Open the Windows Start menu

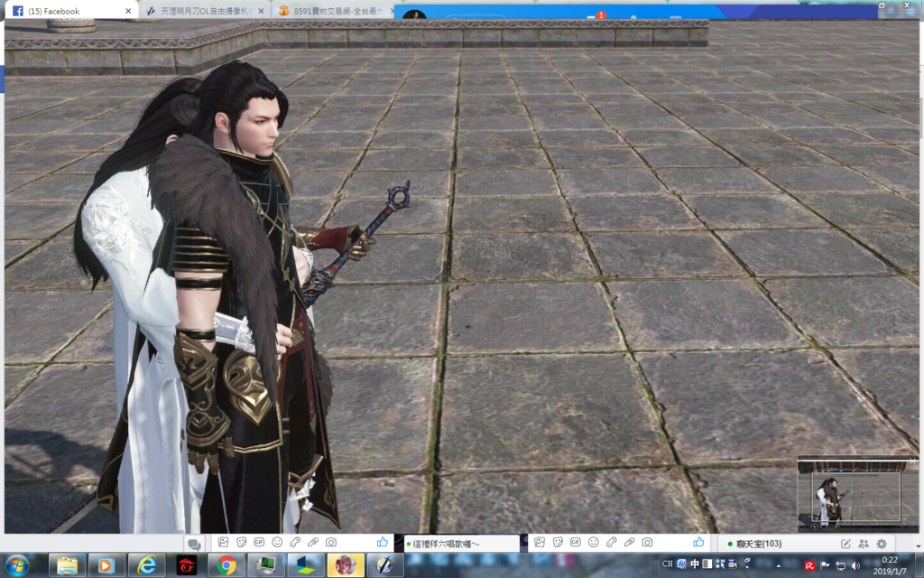point(18,565)
